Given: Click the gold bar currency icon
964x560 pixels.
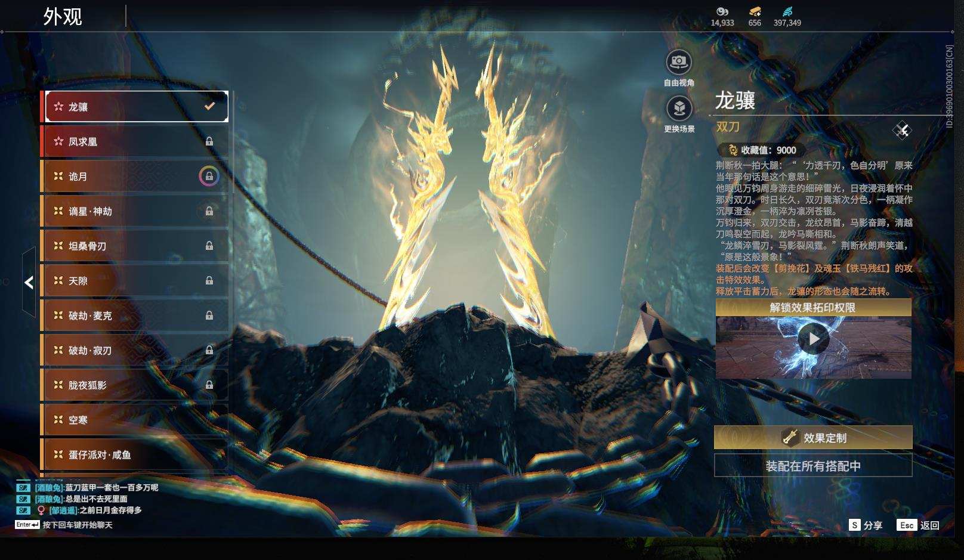Looking at the screenshot, I should [x=755, y=11].
